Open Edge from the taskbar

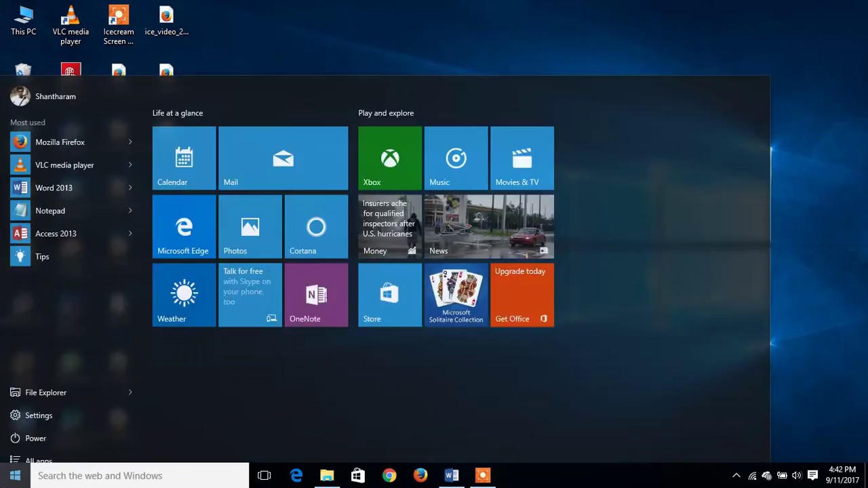(x=296, y=476)
